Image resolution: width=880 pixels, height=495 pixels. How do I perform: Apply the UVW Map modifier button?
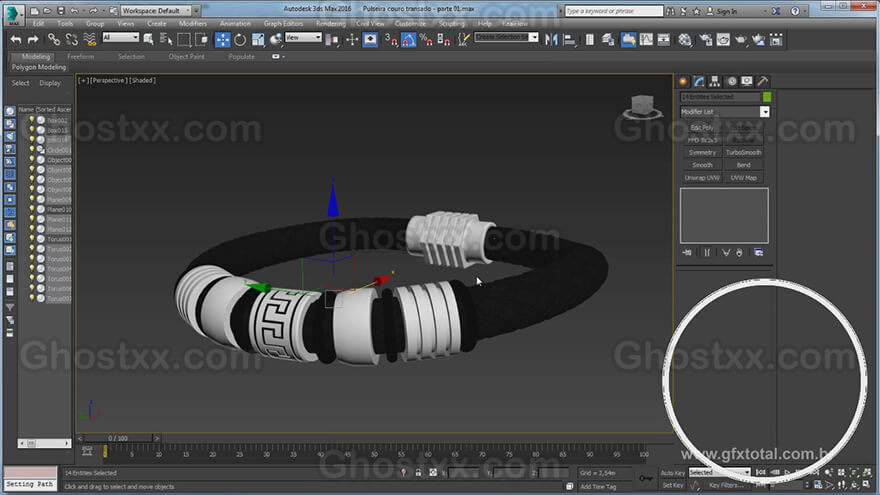(743, 178)
